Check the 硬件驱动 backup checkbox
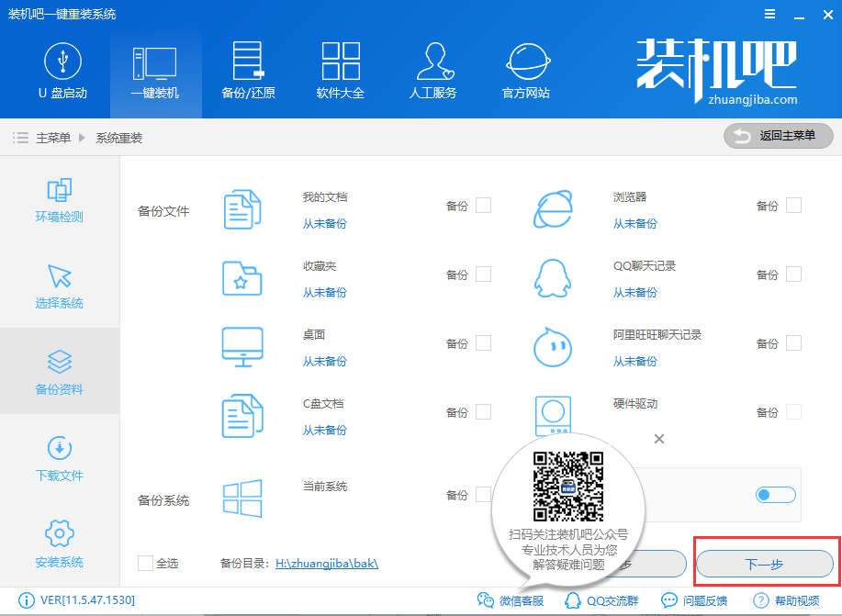 [793, 412]
